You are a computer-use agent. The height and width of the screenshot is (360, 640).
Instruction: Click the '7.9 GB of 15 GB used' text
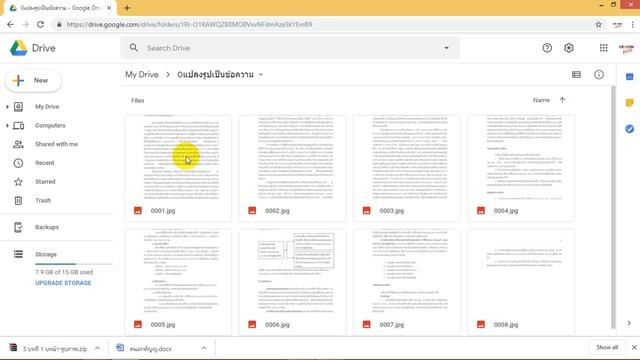click(x=64, y=272)
